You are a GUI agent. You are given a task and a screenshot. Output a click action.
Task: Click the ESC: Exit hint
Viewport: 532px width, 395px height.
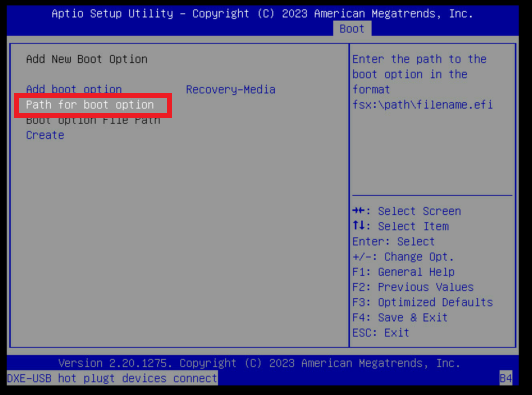[x=381, y=333]
